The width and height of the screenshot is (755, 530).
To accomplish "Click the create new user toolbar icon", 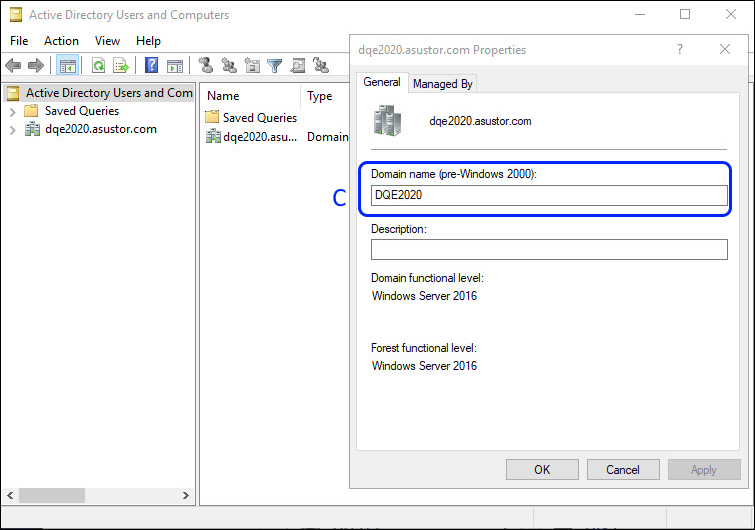I will tap(206, 66).
